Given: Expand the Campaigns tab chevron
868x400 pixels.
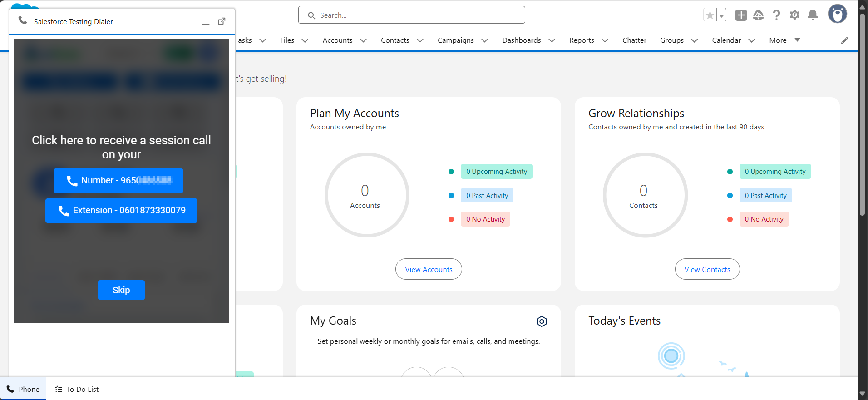Looking at the screenshot, I should click(484, 40).
